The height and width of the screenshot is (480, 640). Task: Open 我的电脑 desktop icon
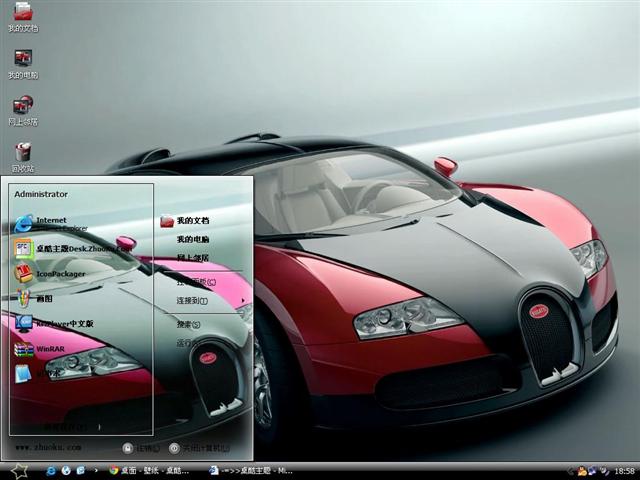coord(23,64)
